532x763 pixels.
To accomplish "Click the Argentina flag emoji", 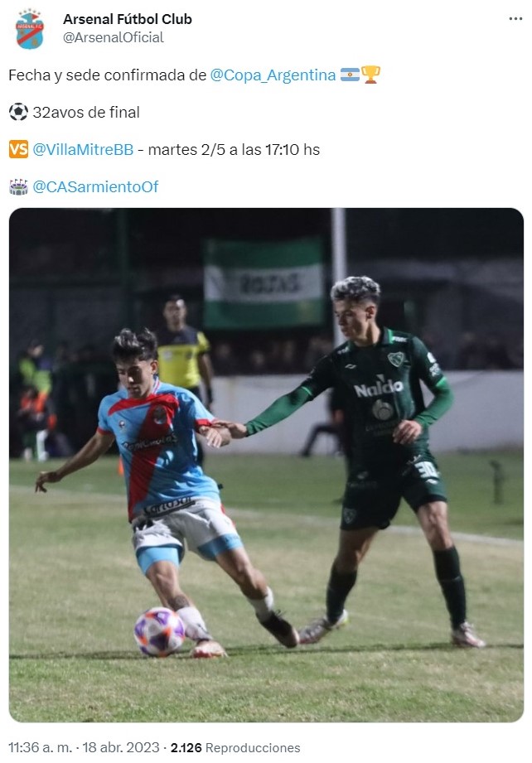I will click(350, 75).
